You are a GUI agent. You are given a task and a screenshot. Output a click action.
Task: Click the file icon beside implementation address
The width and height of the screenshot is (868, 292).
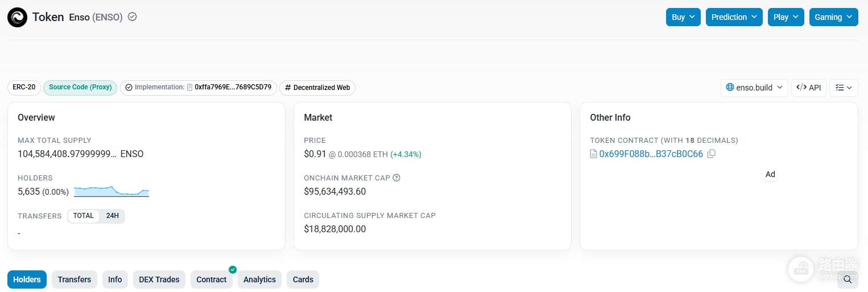[189, 88]
